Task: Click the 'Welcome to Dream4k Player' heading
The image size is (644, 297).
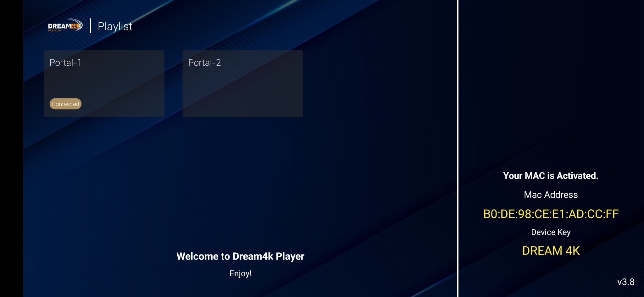Action: pos(241,256)
